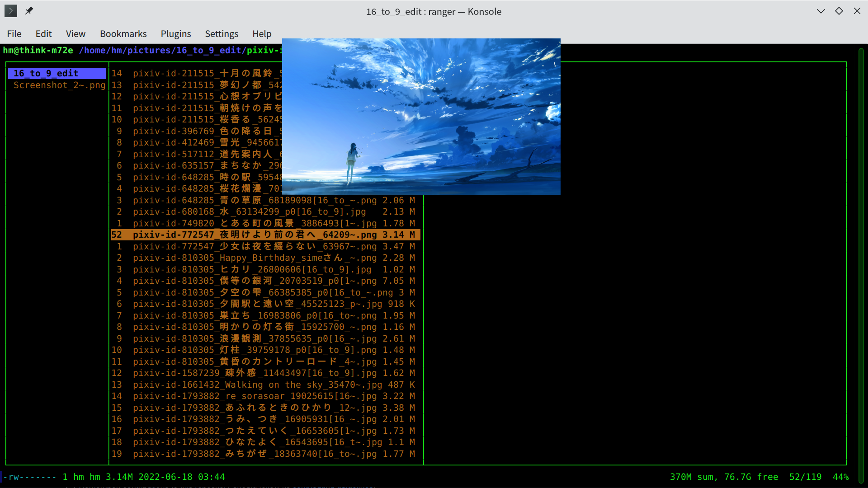Select file pixiv-id-1661432_Walking on the sky

(x=271, y=385)
